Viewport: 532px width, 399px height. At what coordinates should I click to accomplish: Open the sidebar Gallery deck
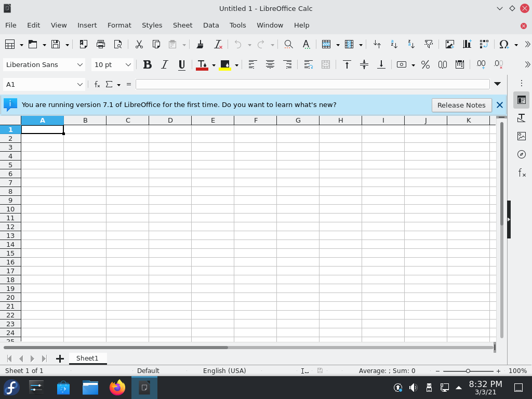522,136
